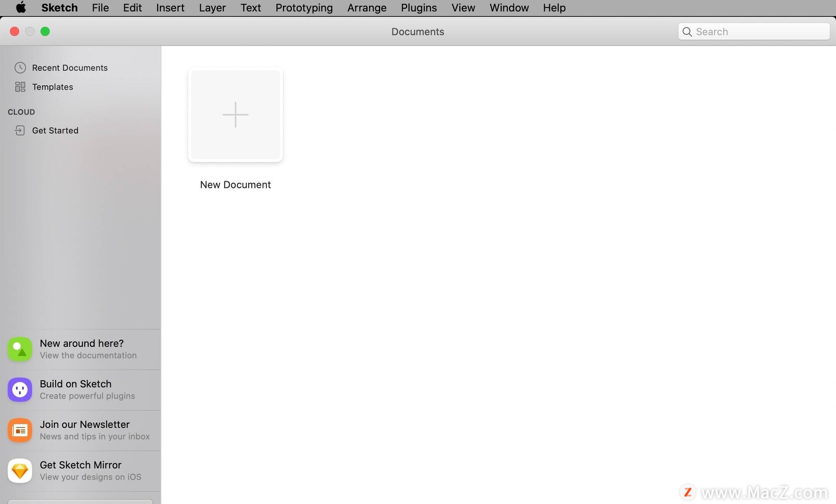The width and height of the screenshot is (836, 504).
Task: Click the purple plugin socket icon
Action: pos(20,390)
